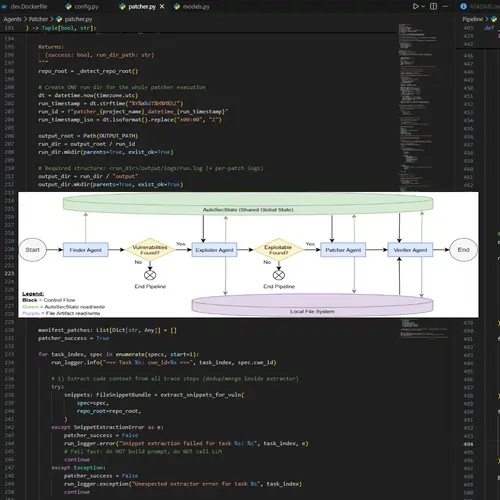This screenshot has width=500, height=500.
Task: Click the Verifier Agent box
Action: pos(410,250)
